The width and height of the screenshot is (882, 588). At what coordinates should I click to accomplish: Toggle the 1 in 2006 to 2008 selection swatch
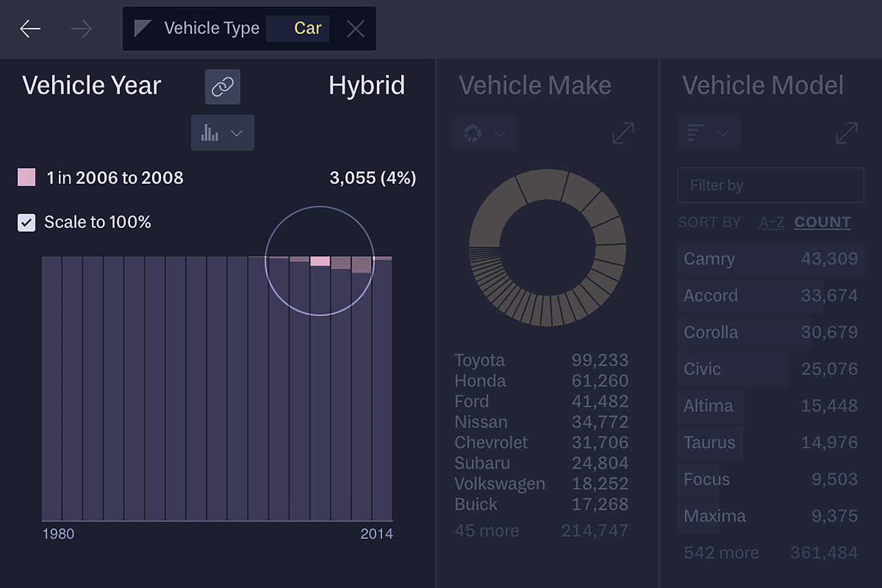pos(26,178)
